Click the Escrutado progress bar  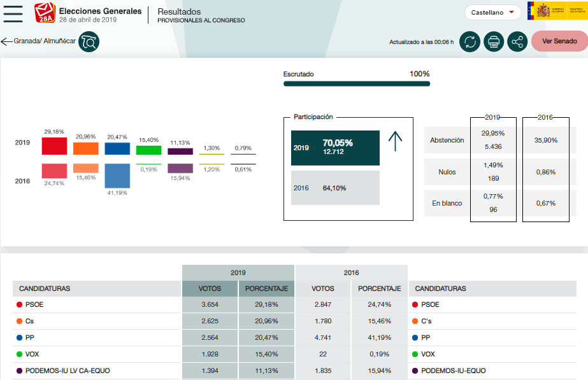(x=356, y=83)
